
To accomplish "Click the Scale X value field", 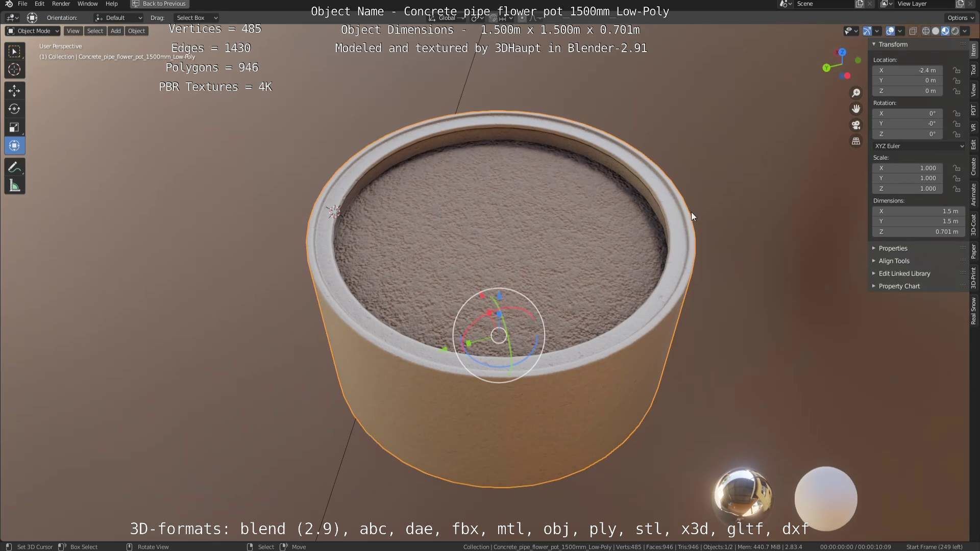I will coord(908,168).
